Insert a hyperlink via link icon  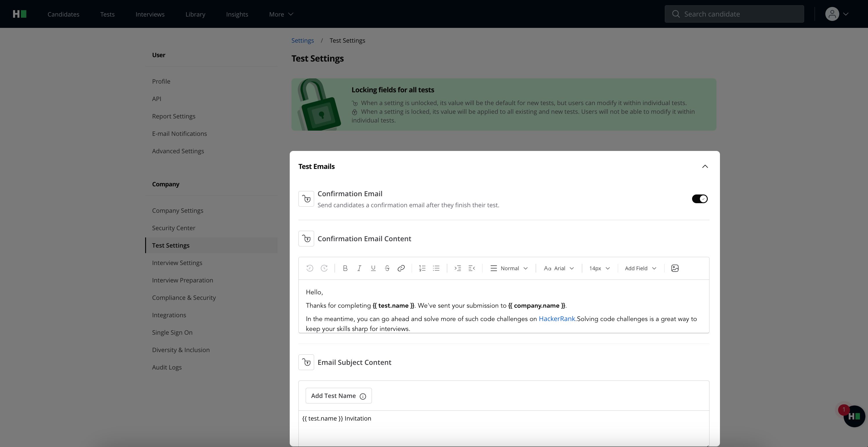[x=401, y=268]
